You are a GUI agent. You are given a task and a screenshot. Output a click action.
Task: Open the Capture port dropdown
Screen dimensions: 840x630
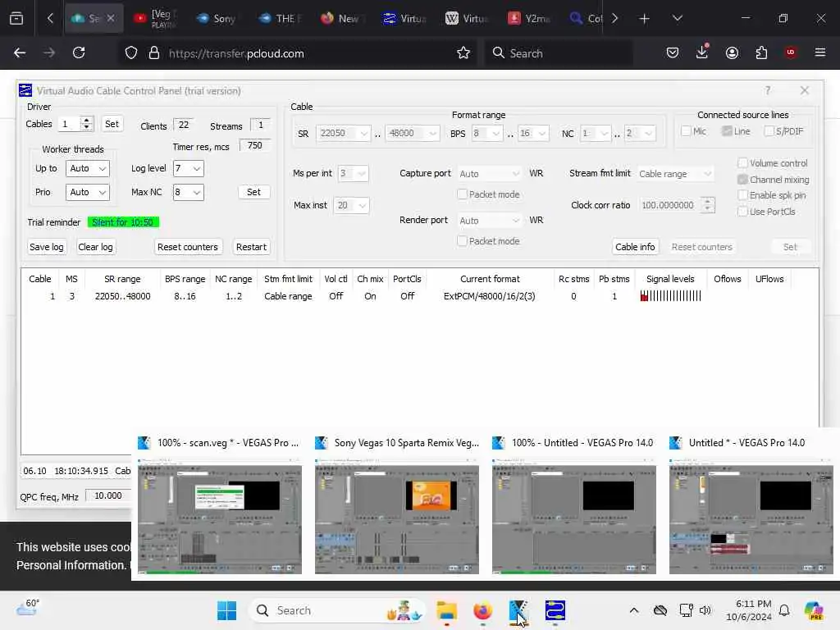489,174
